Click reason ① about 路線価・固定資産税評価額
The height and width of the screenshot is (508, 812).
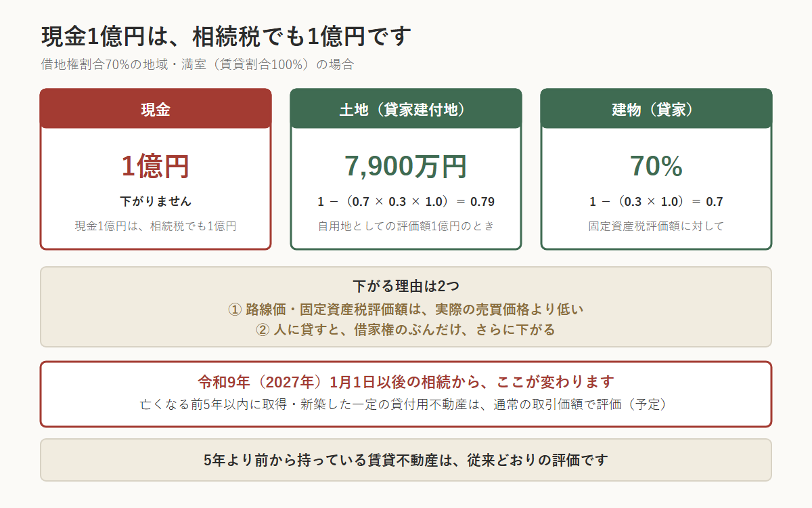406,310
